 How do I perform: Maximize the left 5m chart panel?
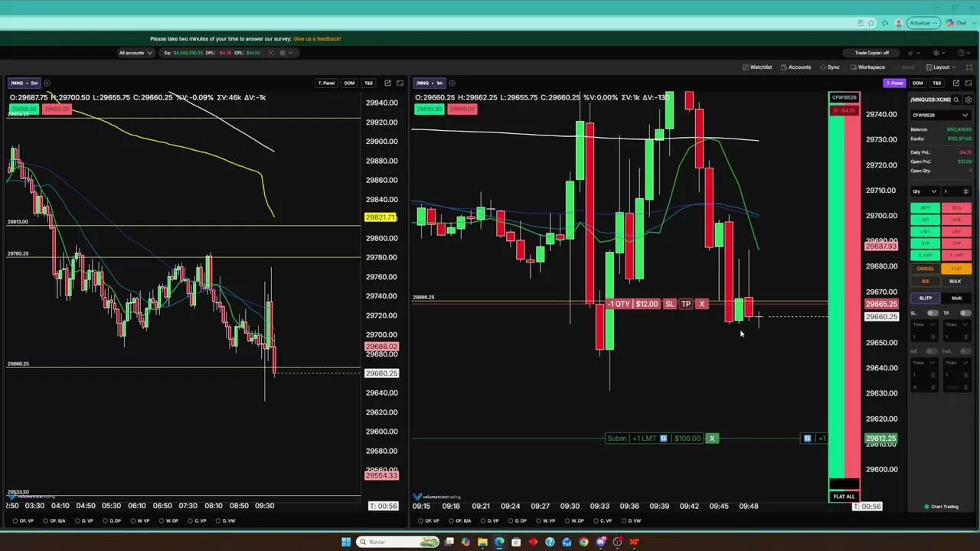coord(400,83)
